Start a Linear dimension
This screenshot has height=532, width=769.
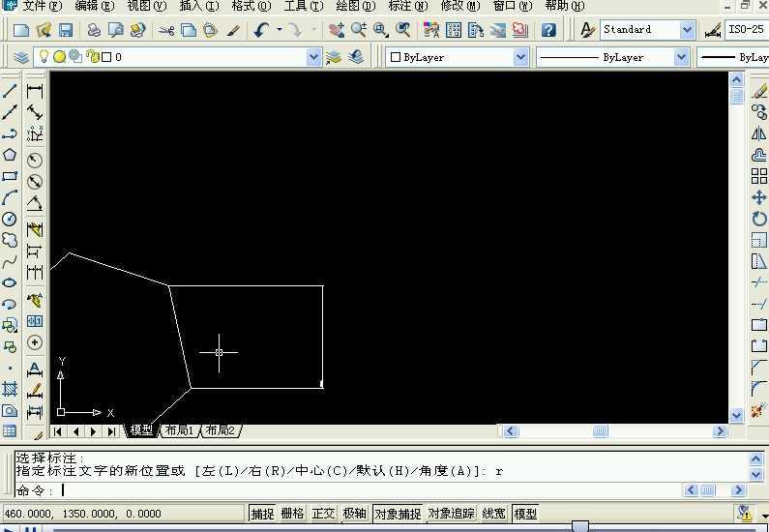click(x=35, y=91)
